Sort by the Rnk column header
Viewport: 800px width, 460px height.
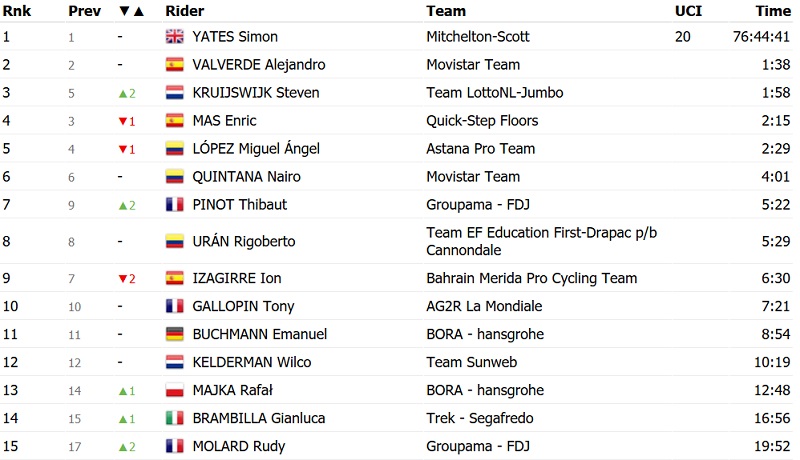(x=14, y=11)
